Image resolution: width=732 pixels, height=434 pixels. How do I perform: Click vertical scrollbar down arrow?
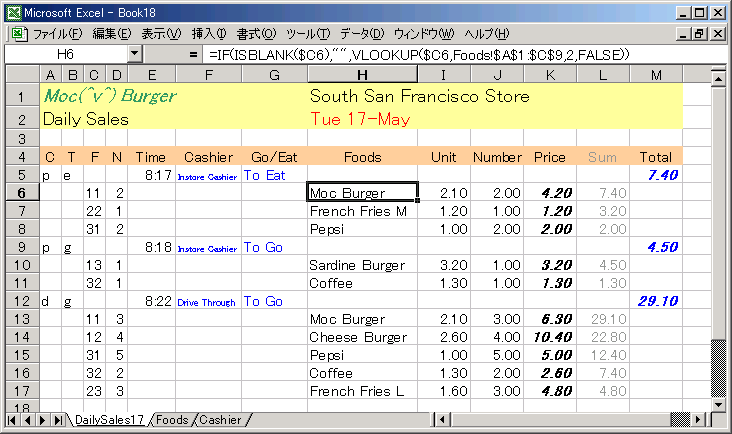pyautogui.click(x=718, y=404)
